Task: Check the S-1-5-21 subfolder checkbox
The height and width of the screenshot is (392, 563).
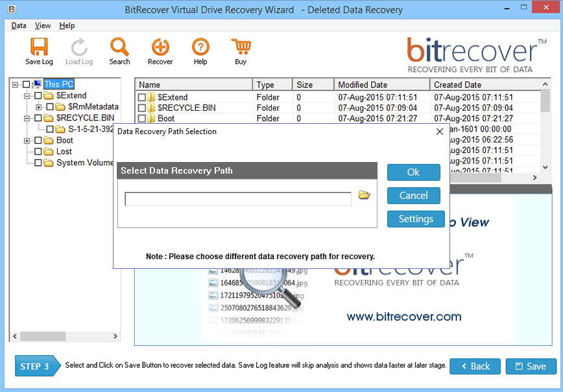Action: (50, 129)
